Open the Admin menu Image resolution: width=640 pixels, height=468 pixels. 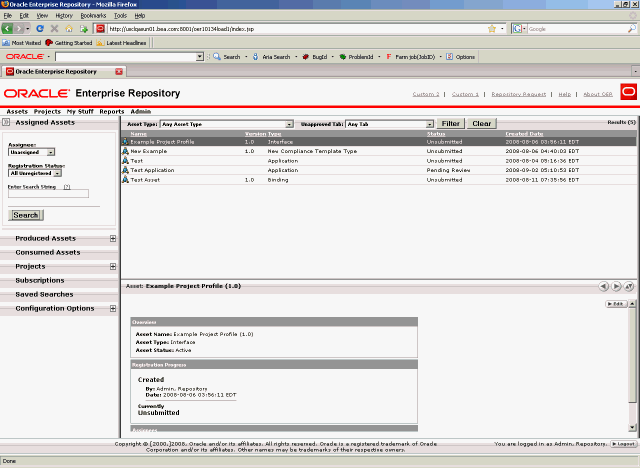tap(141, 111)
